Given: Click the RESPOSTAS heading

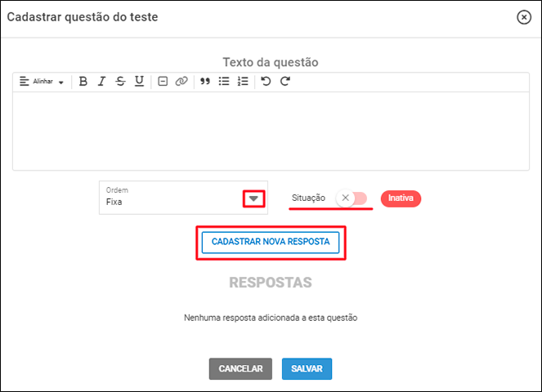Looking at the screenshot, I should point(271,283).
